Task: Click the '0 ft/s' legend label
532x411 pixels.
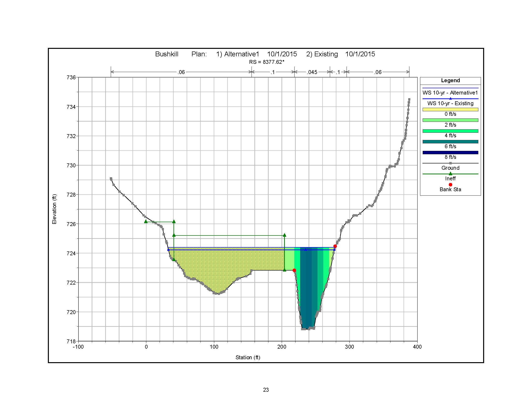Action: click(451, 114)
